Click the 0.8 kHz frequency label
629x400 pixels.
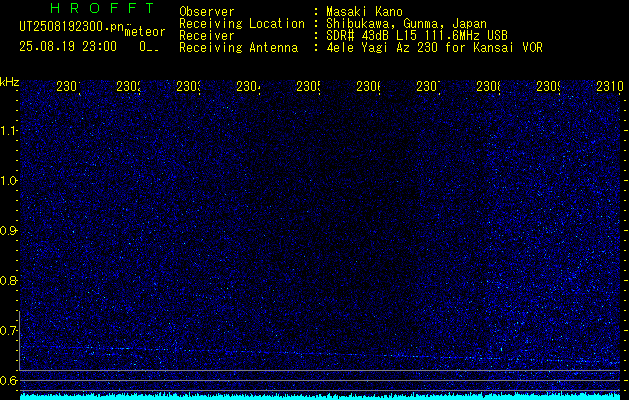click(9, 280)
